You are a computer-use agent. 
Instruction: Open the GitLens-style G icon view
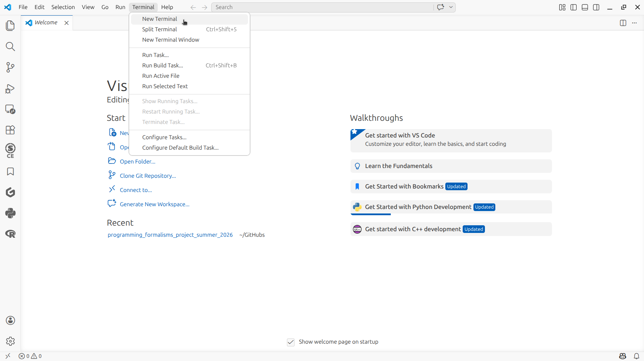click(10, 192)
